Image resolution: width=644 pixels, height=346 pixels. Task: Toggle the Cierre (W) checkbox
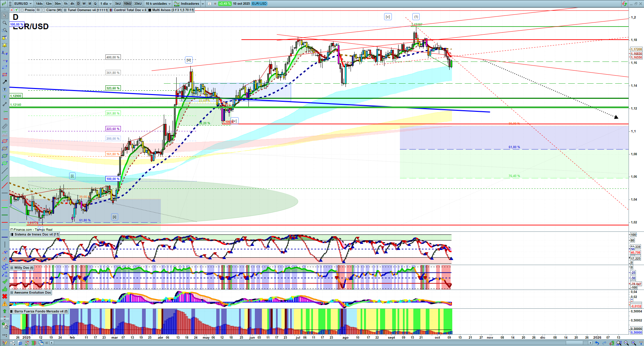tap(44, 10)
